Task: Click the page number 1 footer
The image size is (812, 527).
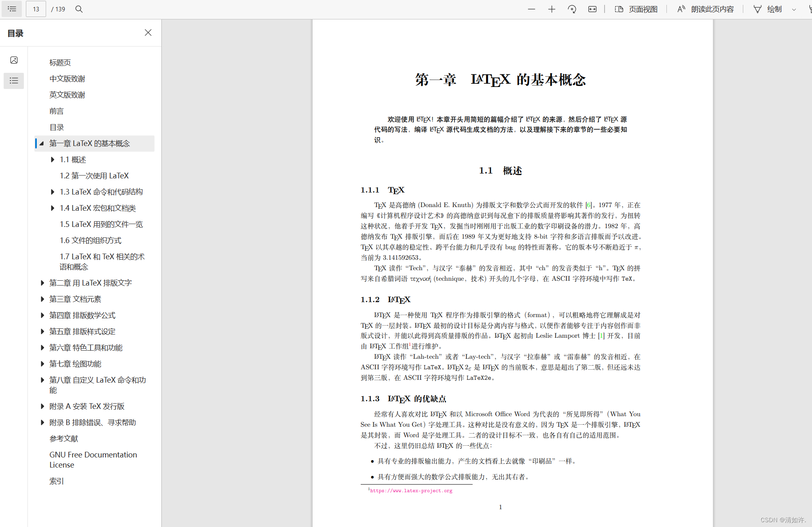Action: [500, 507]
